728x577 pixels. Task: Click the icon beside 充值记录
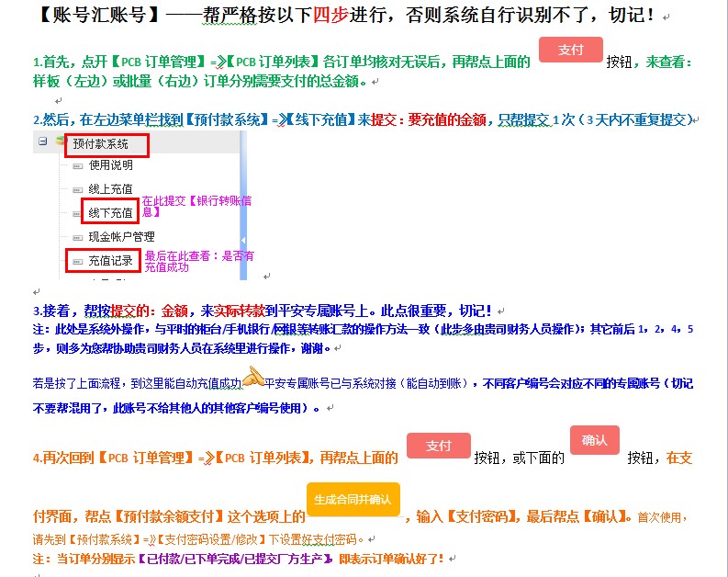click(78, 262)
